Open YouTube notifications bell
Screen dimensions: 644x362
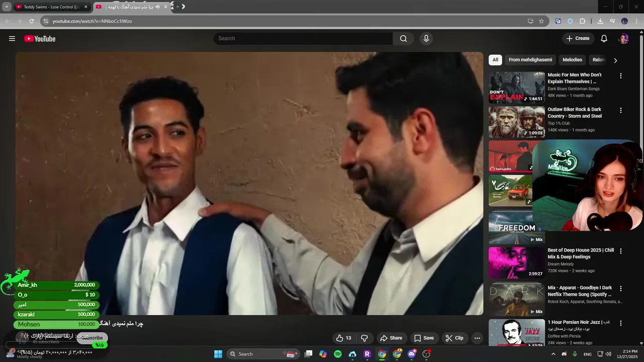[604, 38]
